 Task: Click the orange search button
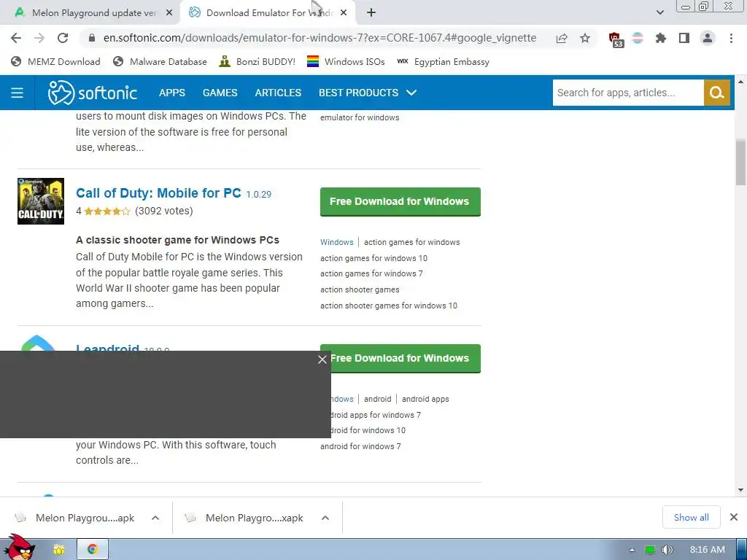click(x=716, y=93)
